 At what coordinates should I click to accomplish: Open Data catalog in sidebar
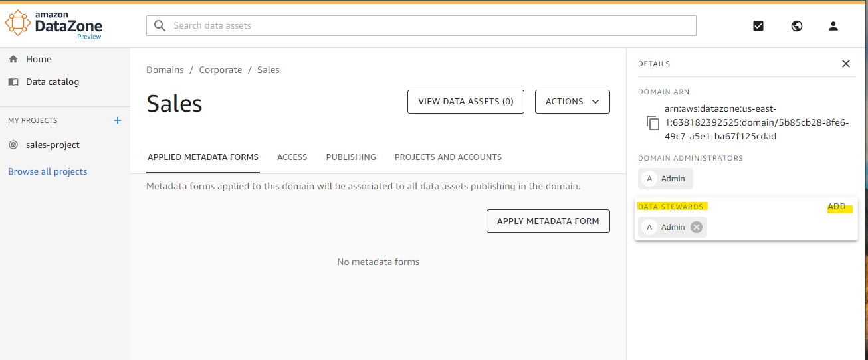click(53, 82)
